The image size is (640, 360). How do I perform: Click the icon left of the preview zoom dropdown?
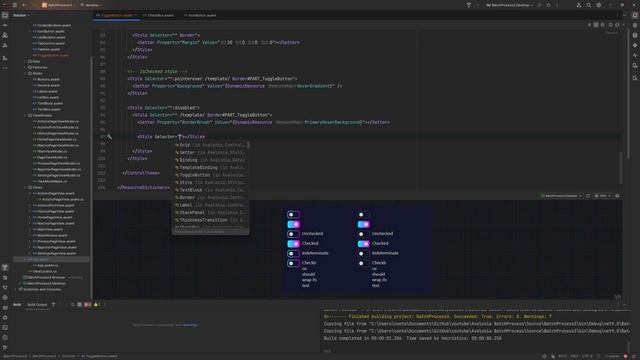point(588,196)
